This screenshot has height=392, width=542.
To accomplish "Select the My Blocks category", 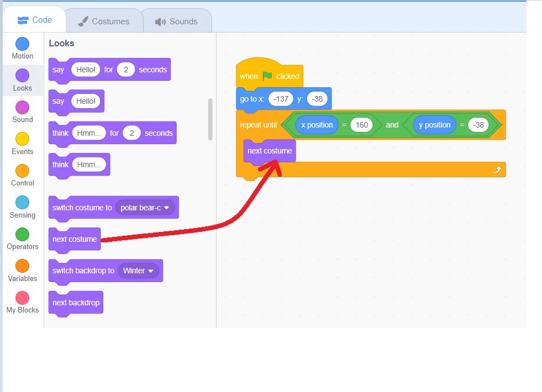I will pos(22,301).
